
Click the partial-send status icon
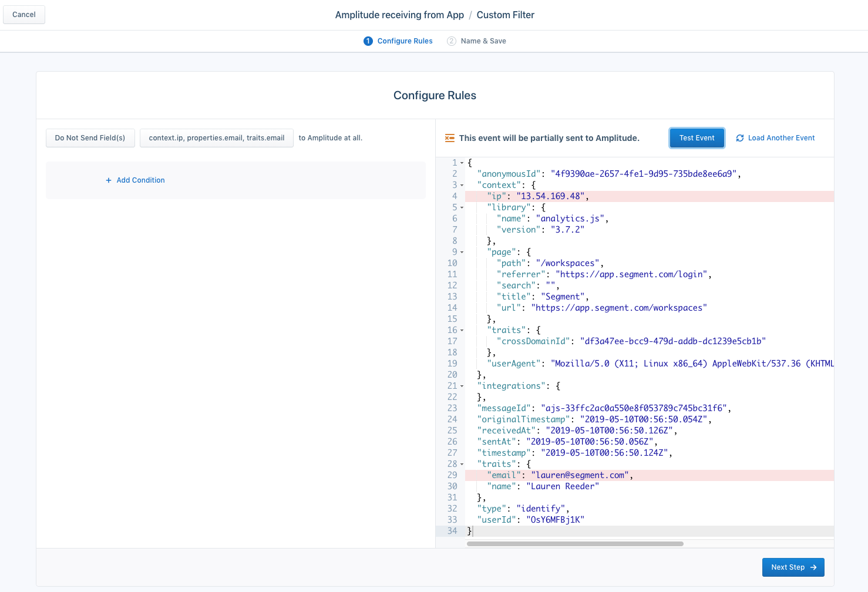[x=450, y=138]
